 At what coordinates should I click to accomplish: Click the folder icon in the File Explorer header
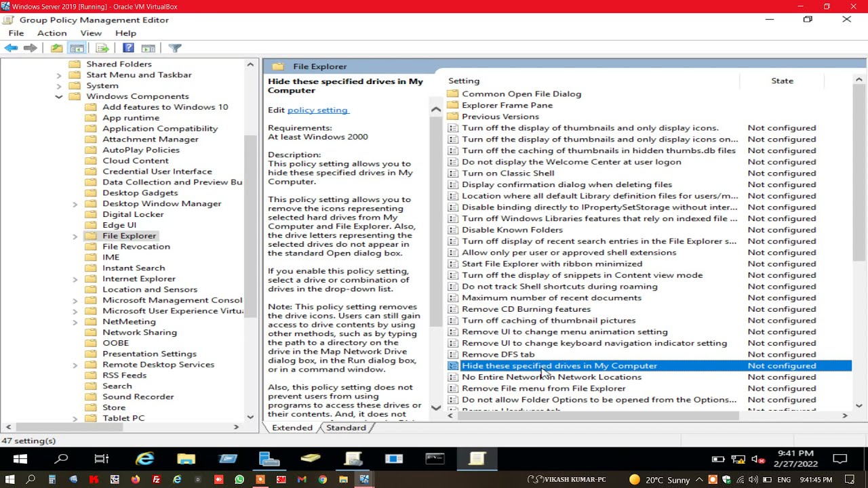click(278, 66)
